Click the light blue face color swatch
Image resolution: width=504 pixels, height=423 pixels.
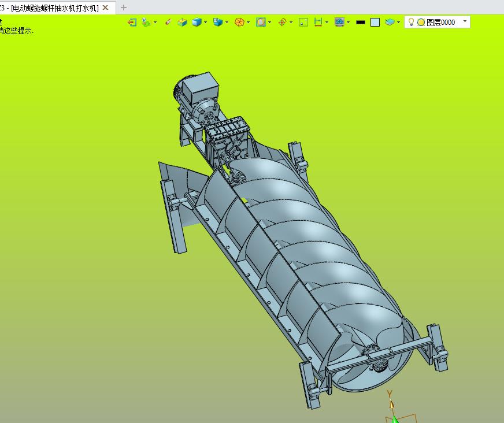point(375,22)
